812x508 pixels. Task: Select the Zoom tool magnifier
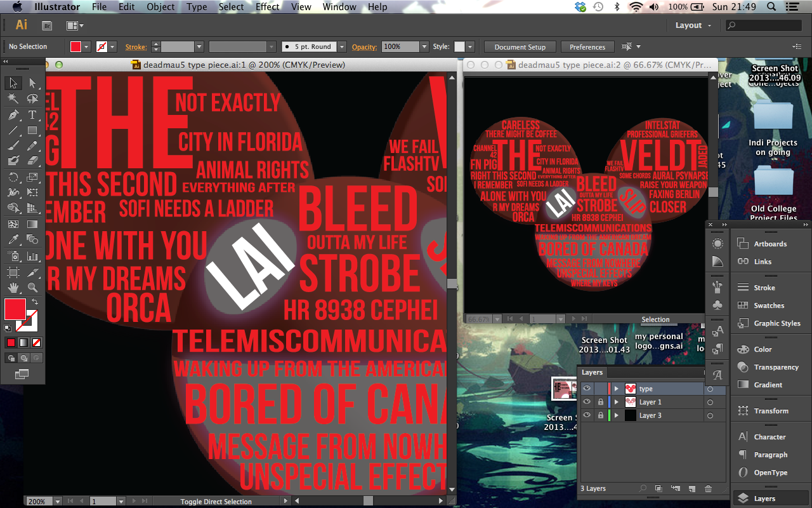pos(32,288)
